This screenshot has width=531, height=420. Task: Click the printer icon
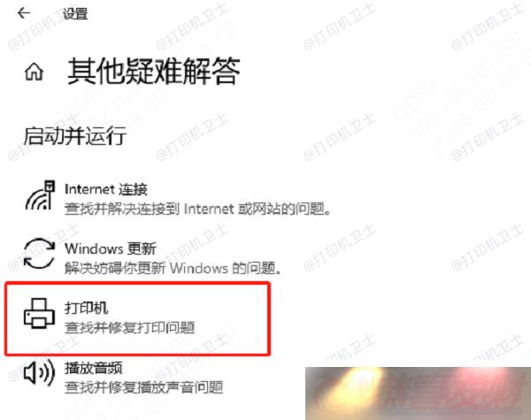39,313
